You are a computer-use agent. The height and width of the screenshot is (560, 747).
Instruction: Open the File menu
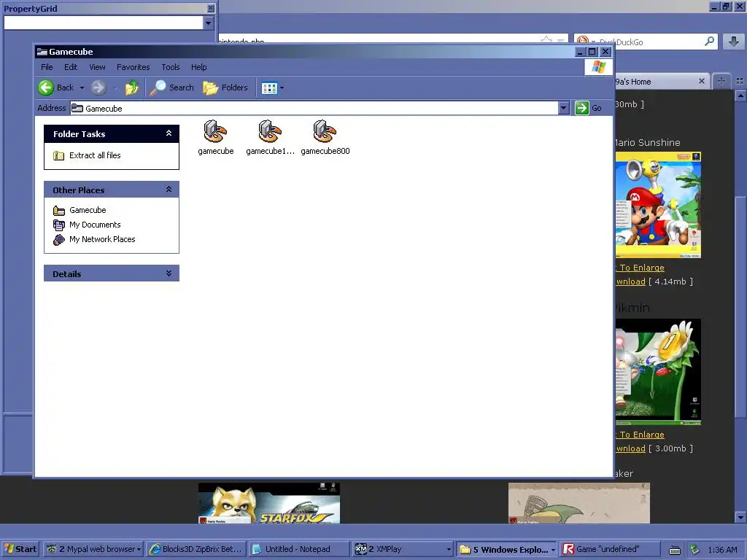[47, 67]
